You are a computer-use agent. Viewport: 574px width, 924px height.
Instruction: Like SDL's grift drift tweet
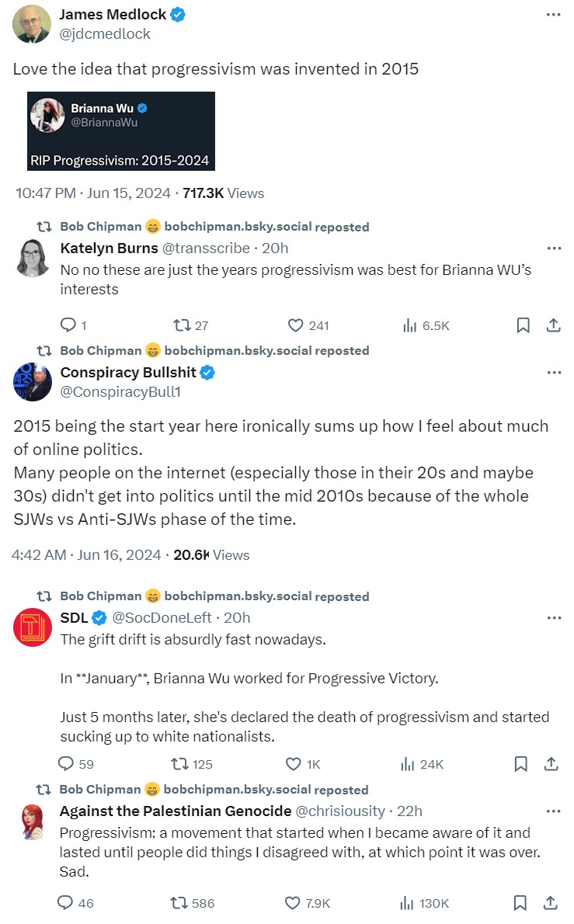click(x=294, y=764)
